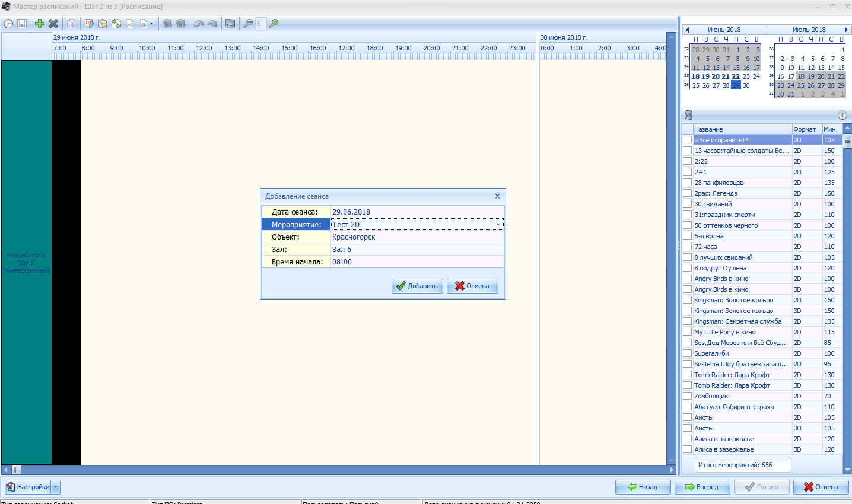Viewport: 852px width, 504px height.
Task: Click the redo arrow icon
Action: coord(212,24)
